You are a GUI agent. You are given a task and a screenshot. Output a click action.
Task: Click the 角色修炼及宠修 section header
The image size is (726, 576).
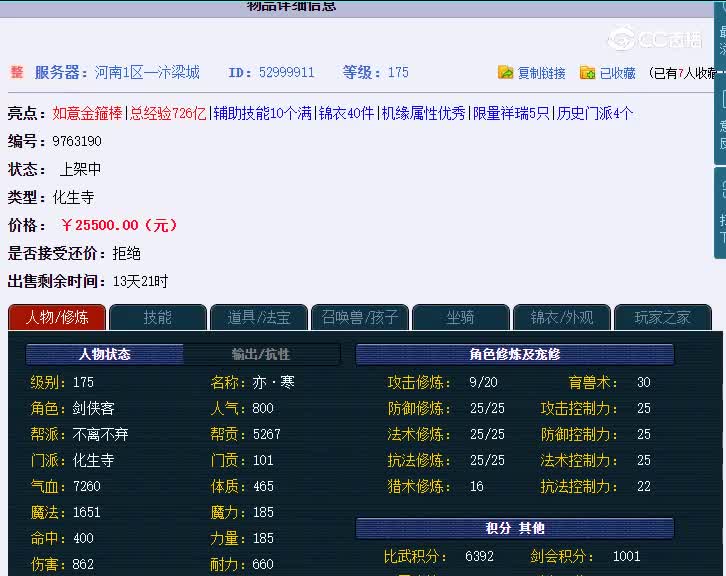pos(514,354)
